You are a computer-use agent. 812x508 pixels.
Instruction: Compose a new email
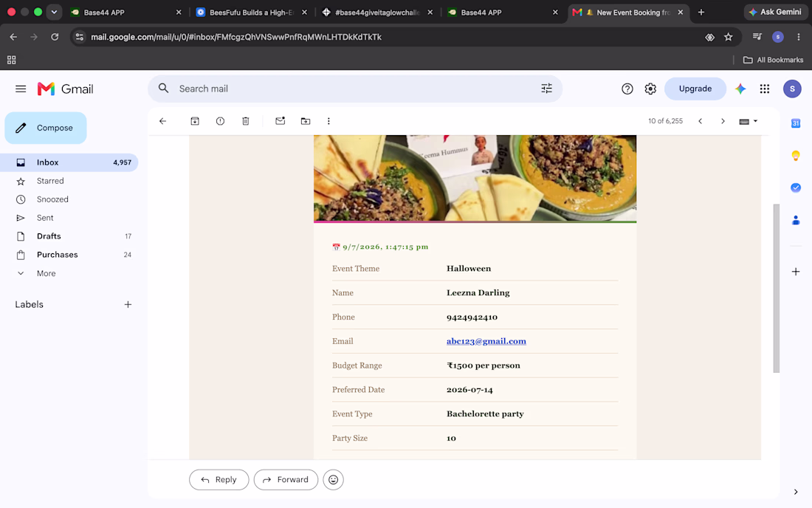tap(46, 128)
